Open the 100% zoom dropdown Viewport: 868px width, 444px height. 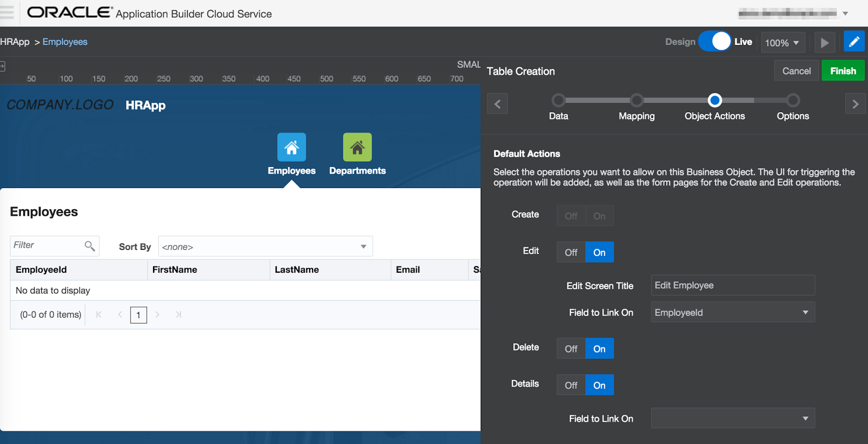coord(782,42)
